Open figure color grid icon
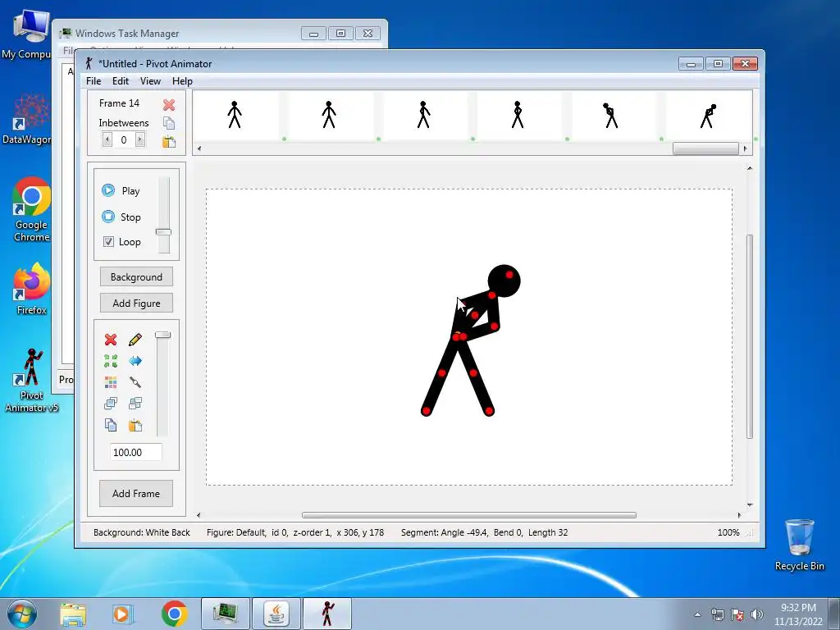This screenshot has width=840, height=630. [x=111, y=382]
